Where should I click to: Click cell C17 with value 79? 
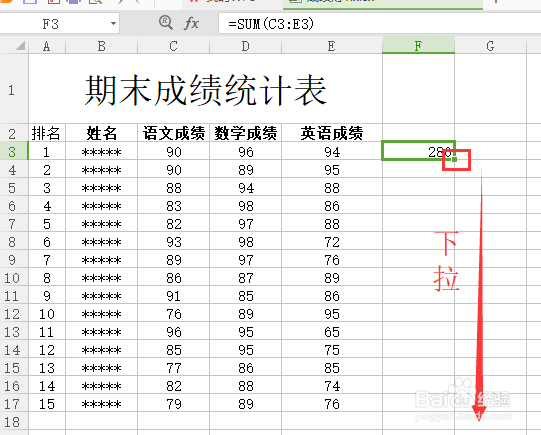pyautogui.click(x=174, y=404)
